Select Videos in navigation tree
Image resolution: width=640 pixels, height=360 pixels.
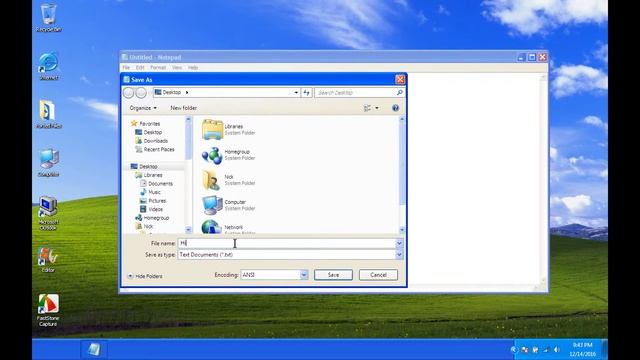[x=151, y=209]
